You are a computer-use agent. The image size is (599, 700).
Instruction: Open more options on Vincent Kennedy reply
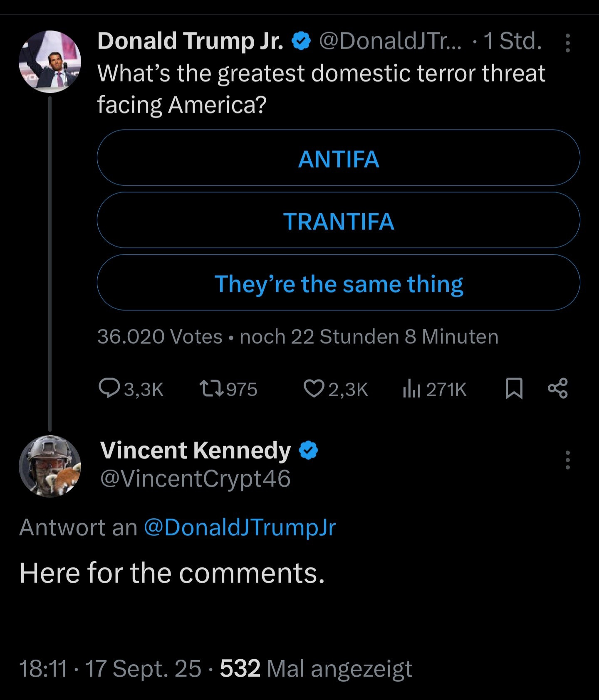pos(567,460)
